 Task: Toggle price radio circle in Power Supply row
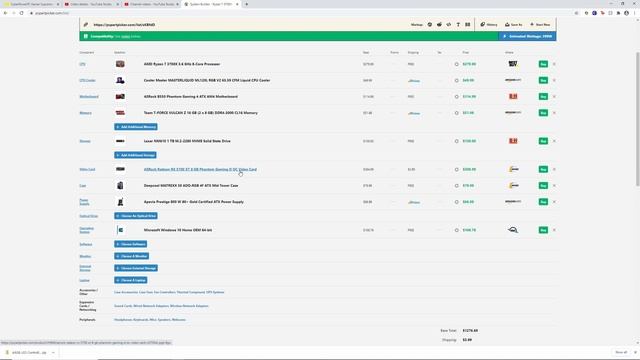pyautogui.click(x=457, y=202)
